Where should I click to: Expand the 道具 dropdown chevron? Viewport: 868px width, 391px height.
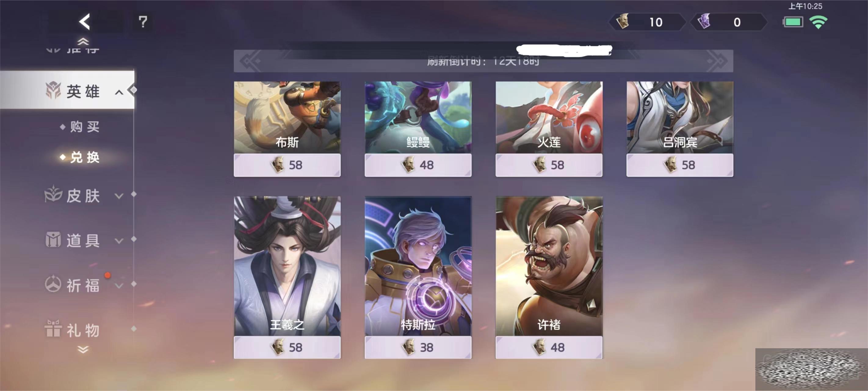click(x=119, y=241)
